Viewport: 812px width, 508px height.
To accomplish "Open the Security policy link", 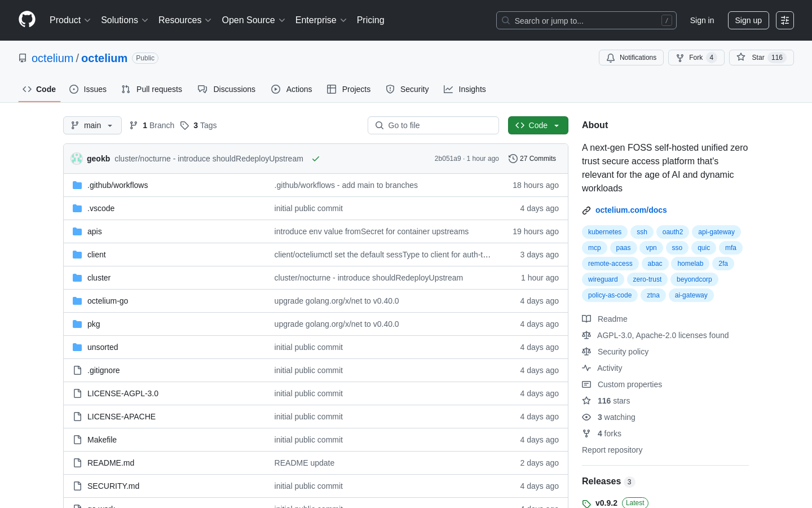I will tap(615, 352).
